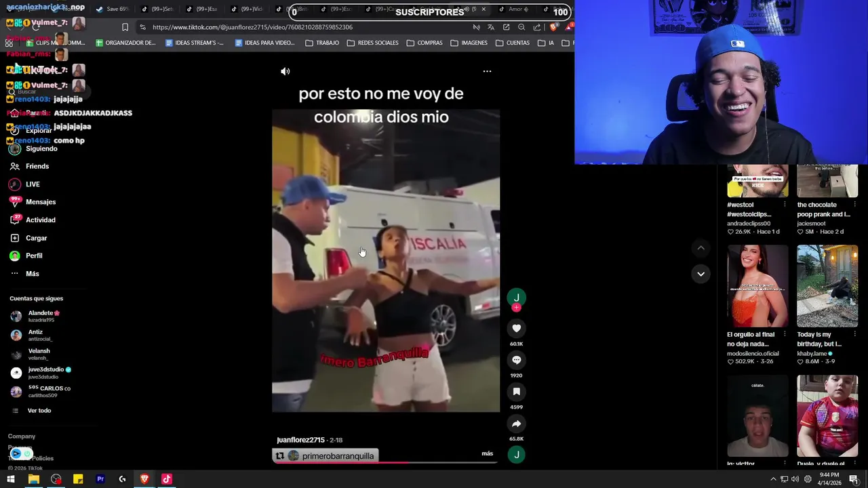This screenshot has height=488, width=868.
Task: Open IDEAS PARA VIDEO bookmark
Action: pyautogui.click(x=265, y=43)
